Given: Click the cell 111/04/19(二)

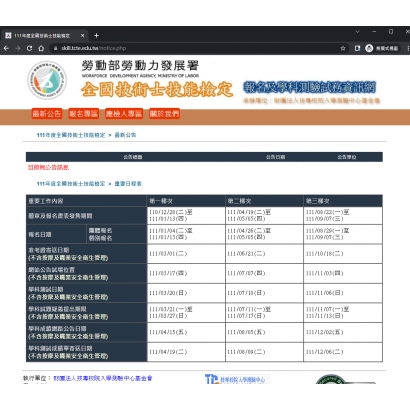Looking at the screenshot, I should tap(186, 352).
